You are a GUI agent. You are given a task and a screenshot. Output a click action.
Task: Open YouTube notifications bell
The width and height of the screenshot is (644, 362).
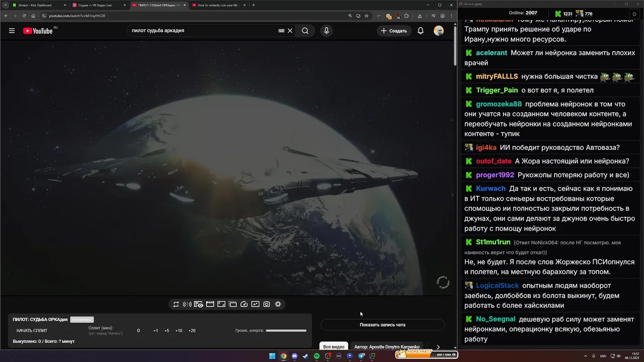point(421,31)
